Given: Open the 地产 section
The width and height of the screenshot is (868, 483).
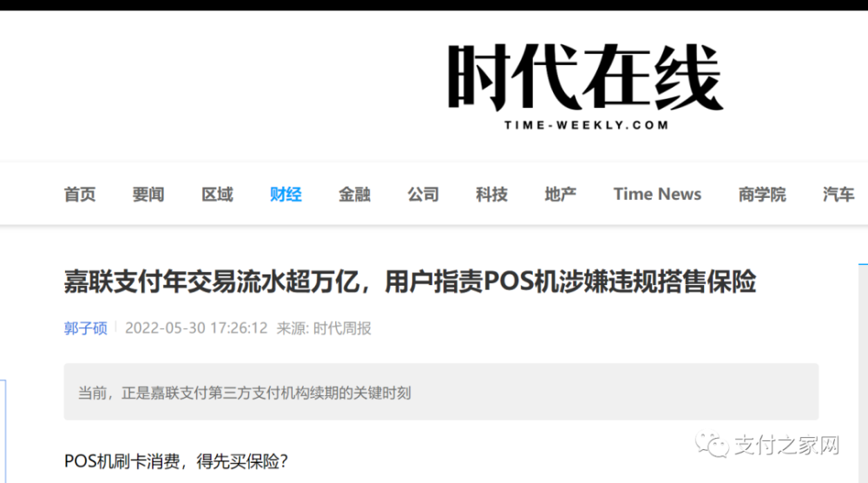Looking at the screenshot, I should 560,195.
